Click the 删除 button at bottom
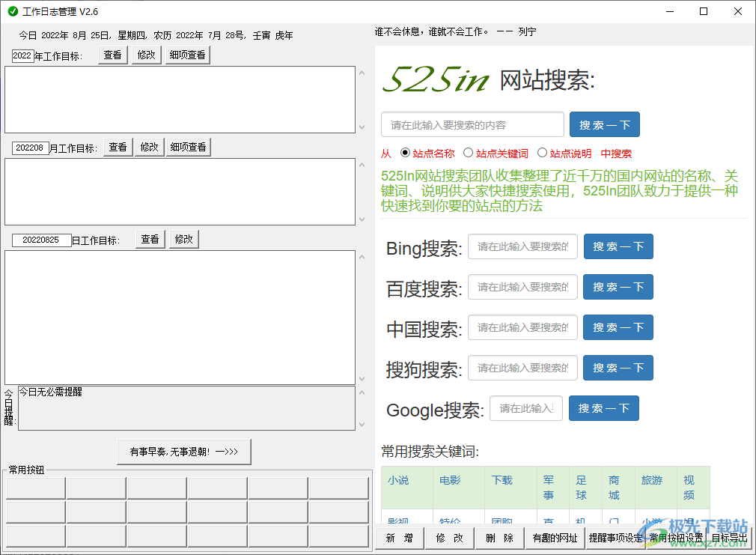 click(499, 538)
